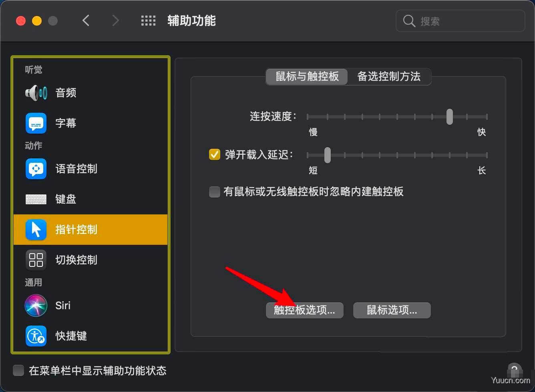The image size is (535, 392).
Task: Click the 键盘 keyboard icon
Action: point(36,199)
